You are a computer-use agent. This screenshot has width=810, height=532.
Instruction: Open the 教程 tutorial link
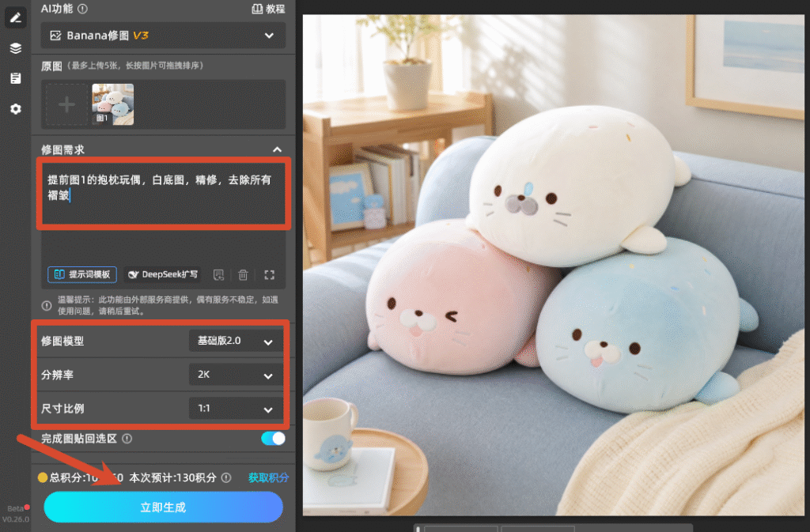[x=268, y=9]
